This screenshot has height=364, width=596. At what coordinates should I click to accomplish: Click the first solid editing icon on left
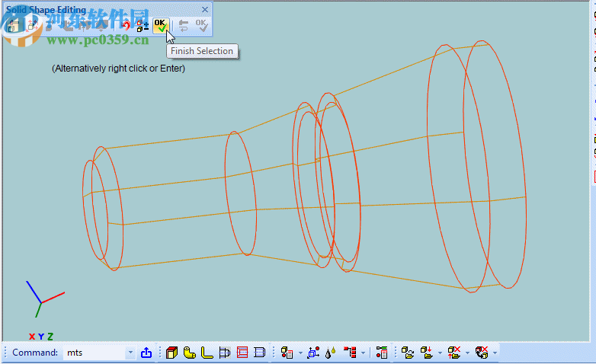[x=13, y=26]
